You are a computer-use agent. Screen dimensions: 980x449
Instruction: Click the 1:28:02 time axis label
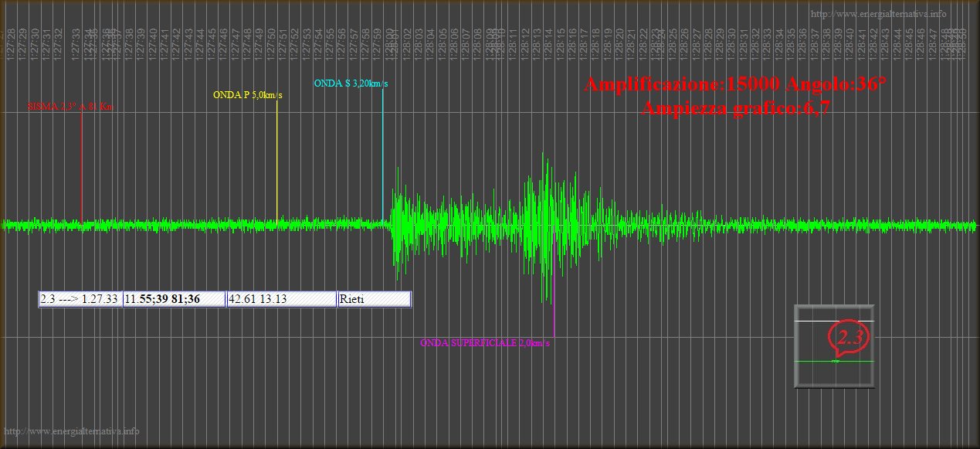tap(407, 43)
